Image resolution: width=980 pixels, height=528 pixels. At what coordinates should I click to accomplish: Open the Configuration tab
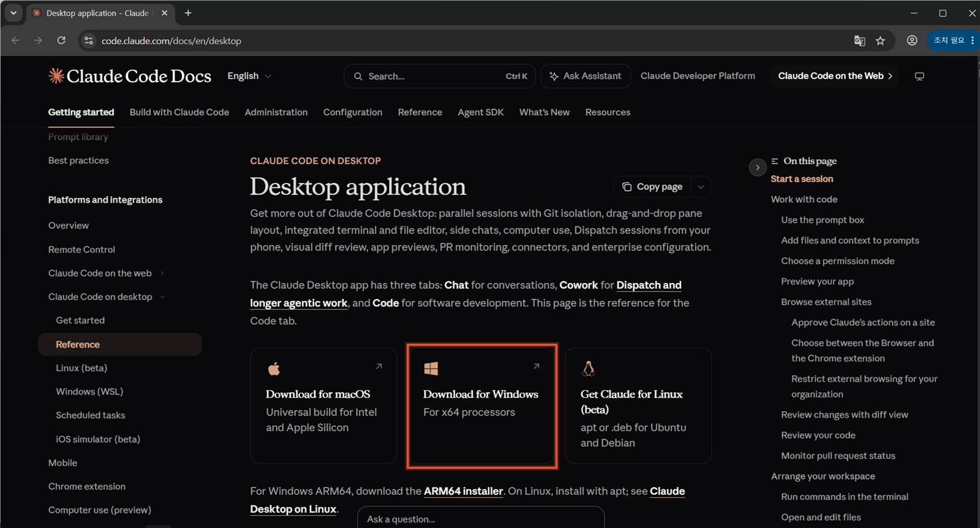coord(353,112)
